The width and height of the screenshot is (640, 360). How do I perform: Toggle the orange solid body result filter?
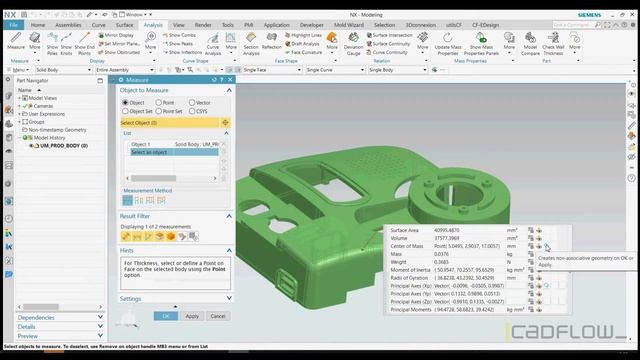coord(171,236)
